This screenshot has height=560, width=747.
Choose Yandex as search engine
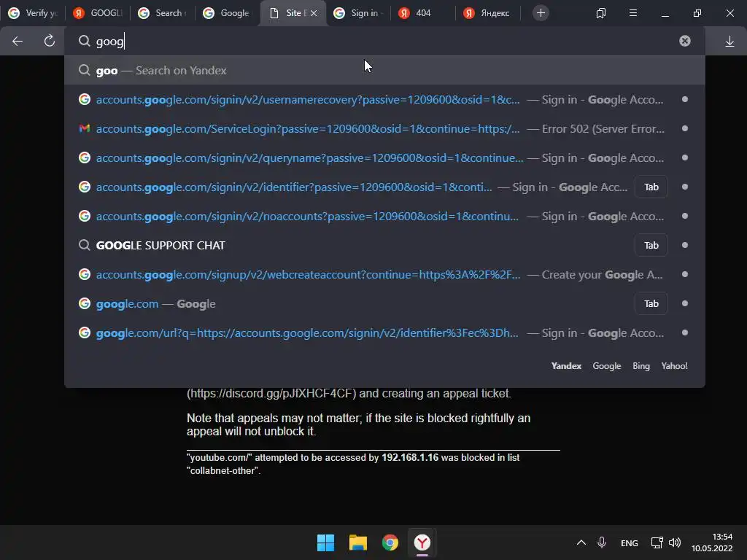566,366
